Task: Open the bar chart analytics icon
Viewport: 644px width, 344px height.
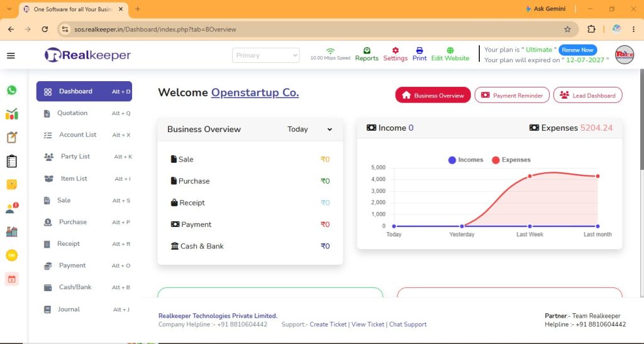Action: (x=12, y=114)
